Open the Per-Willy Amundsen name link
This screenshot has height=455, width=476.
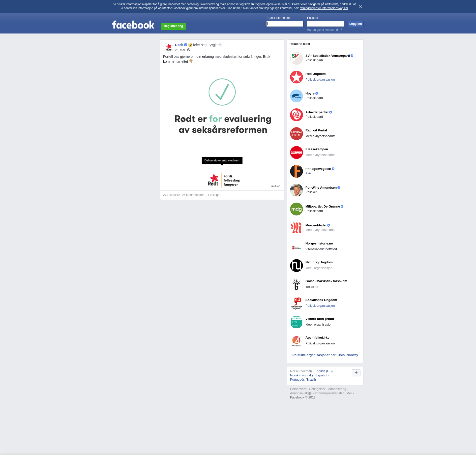pyautogui.click(x=321, y=188)
